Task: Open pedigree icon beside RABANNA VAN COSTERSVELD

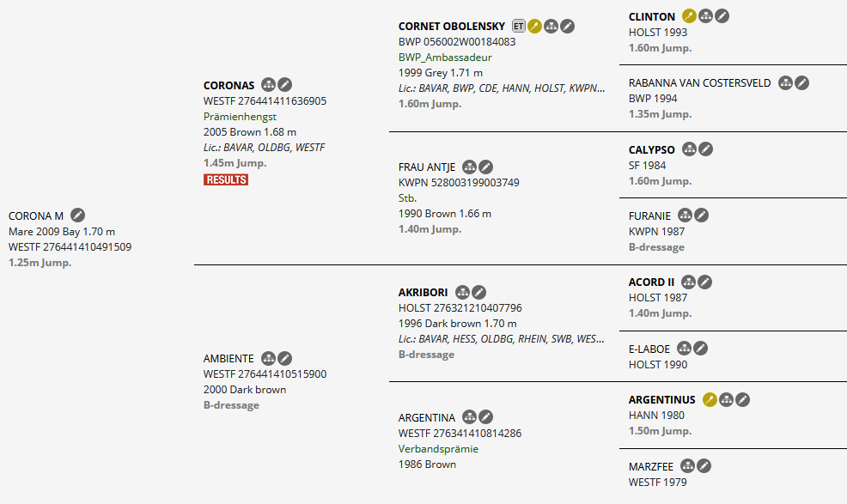Action: [785, 82]
